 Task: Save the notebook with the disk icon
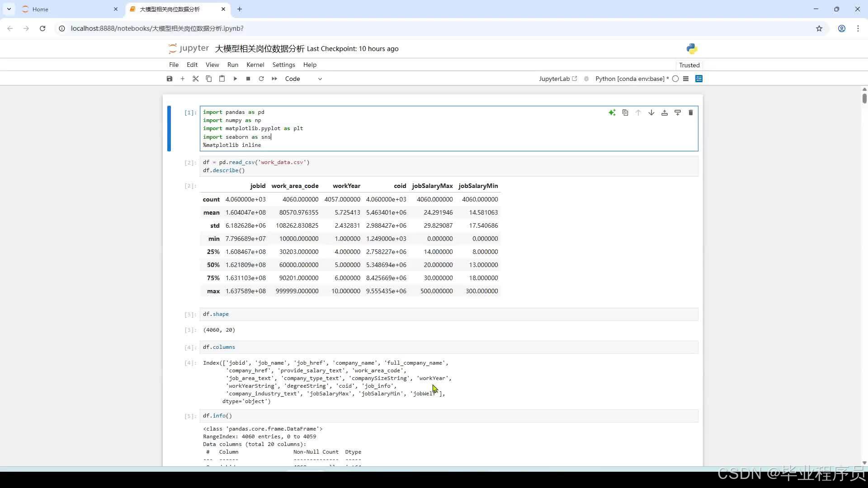[170, 79]
